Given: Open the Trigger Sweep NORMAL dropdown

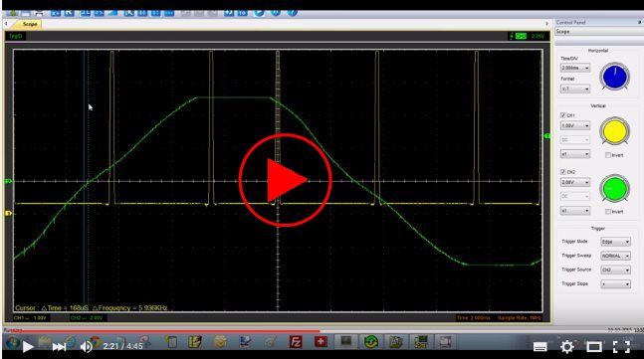Looking at the screenshot, I should click(615, 256).
